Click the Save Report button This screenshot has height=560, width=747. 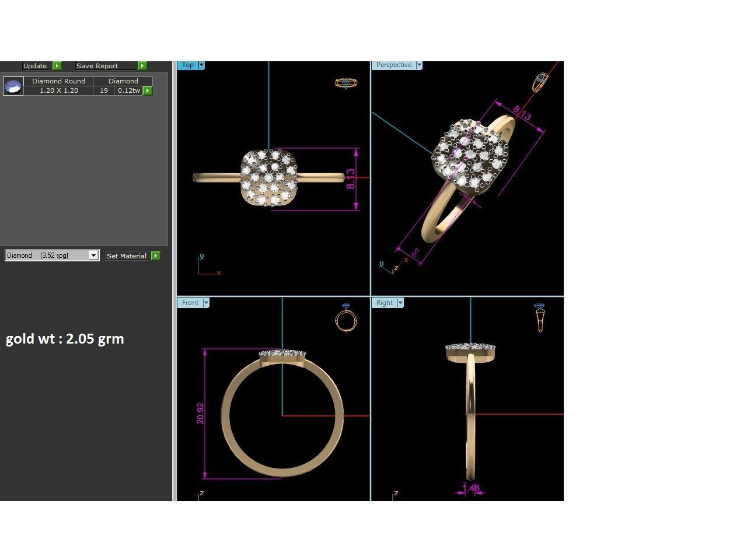[106, 66]
